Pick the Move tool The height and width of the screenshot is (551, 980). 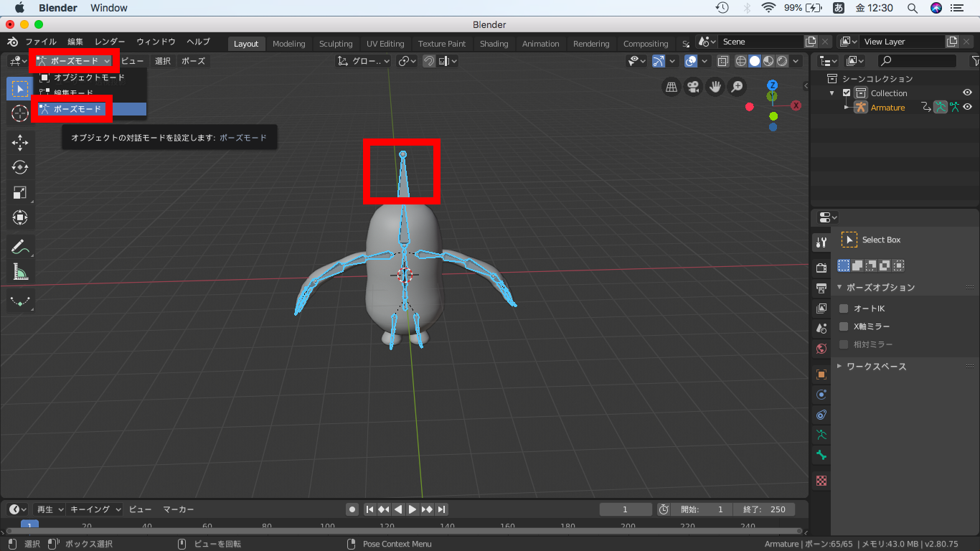(x=20, y=143)
